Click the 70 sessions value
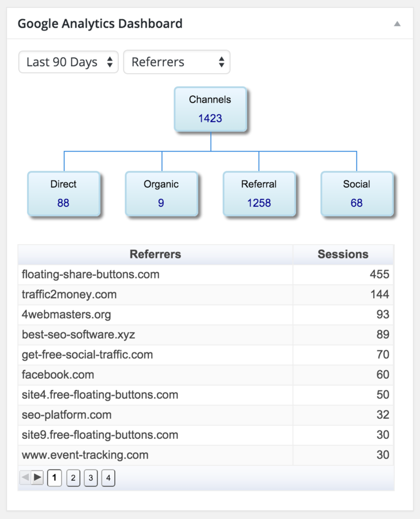 pos(383,355)
